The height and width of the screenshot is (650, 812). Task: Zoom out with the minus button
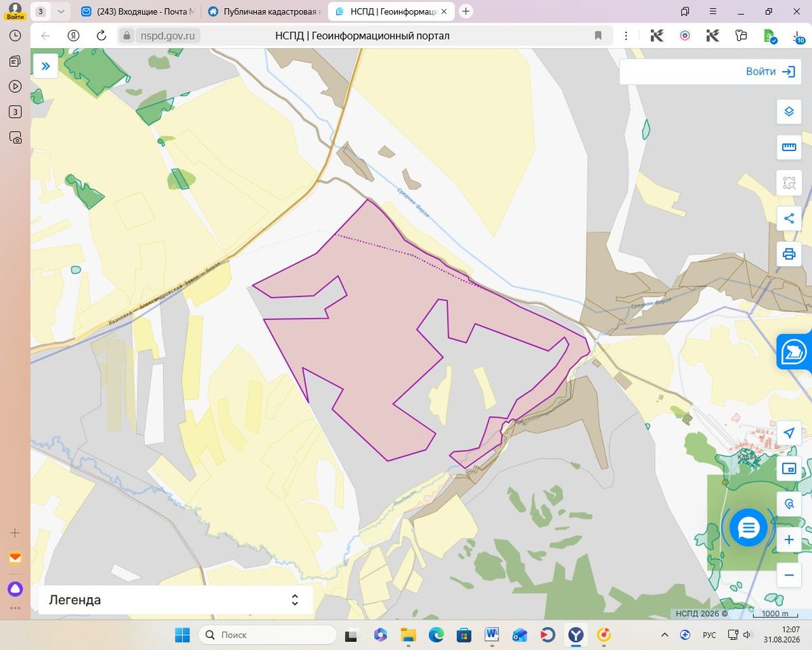point(788,576)
